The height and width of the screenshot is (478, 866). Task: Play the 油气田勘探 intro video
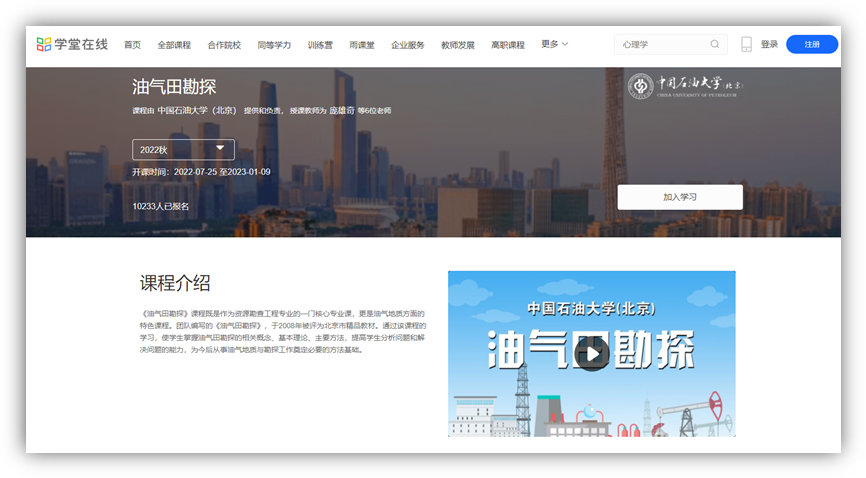592,353
